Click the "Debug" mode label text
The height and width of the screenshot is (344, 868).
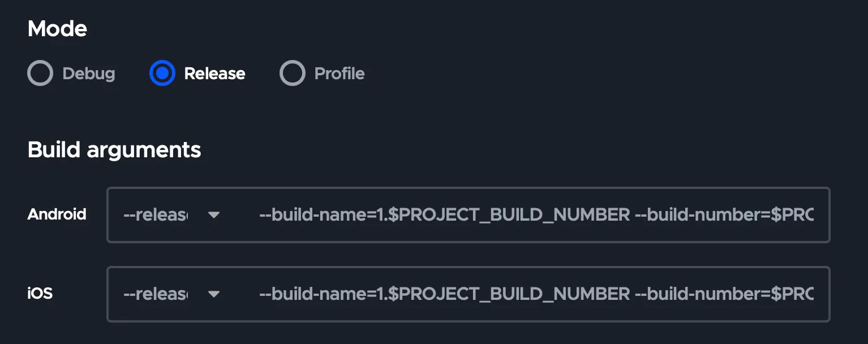coord(89,74)
